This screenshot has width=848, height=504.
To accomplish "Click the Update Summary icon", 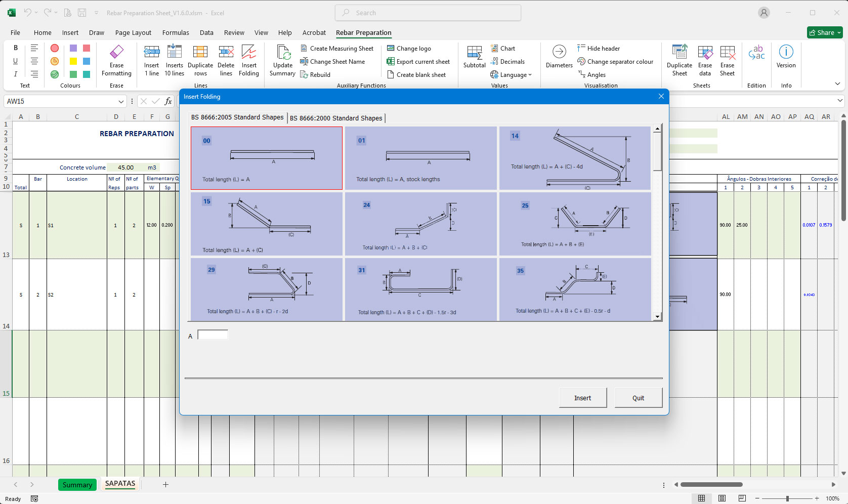I will [282, 52].
